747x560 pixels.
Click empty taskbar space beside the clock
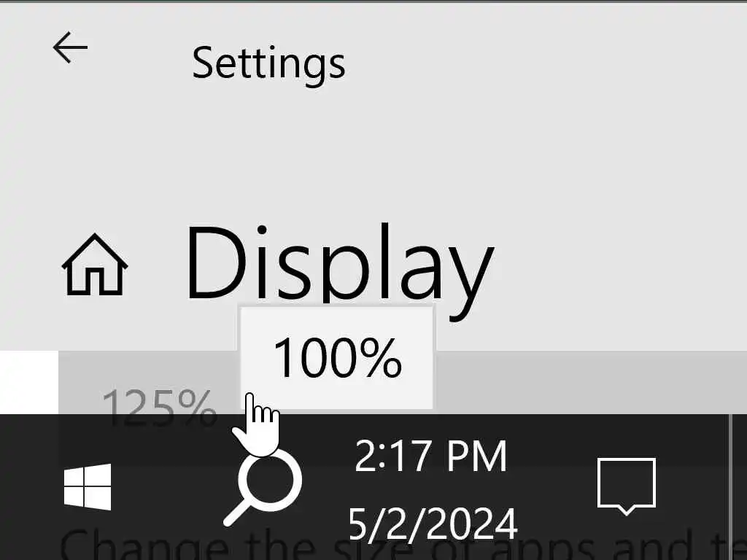click(x=553, y=486)
